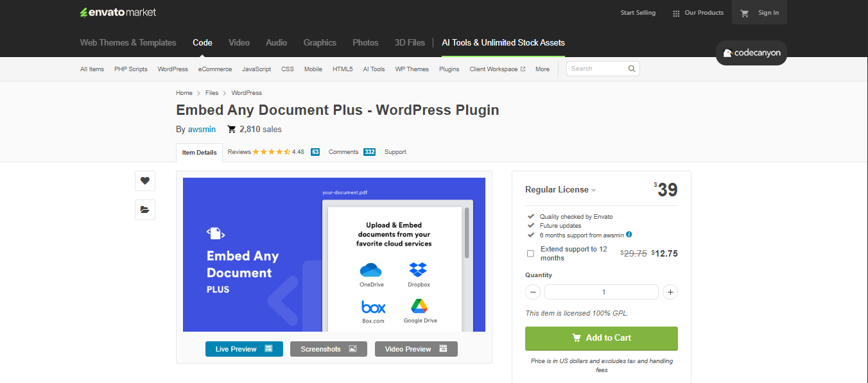Click the Home breadcrumb link
This screenshot has height=383, width=868.
point(184,93)
